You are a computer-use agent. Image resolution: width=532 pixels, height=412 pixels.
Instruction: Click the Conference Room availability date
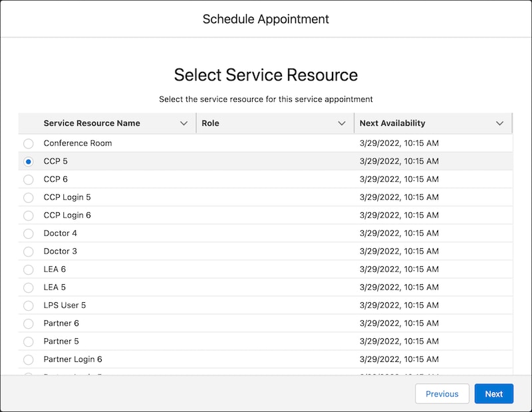tap(400, 143)
